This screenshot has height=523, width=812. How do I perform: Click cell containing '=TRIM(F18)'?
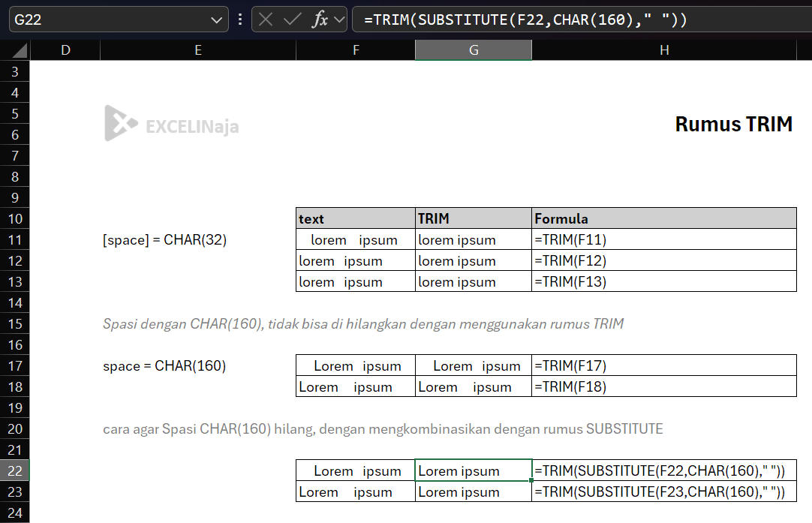(x=664, y=387)
